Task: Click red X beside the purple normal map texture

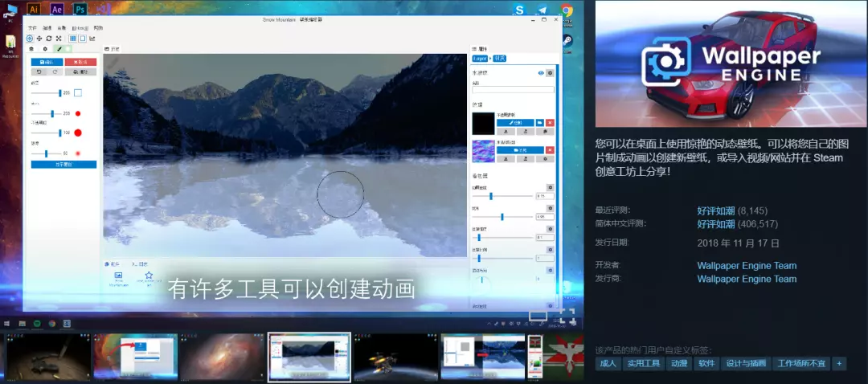Action: pyautogui.click(x=550, y=150)
